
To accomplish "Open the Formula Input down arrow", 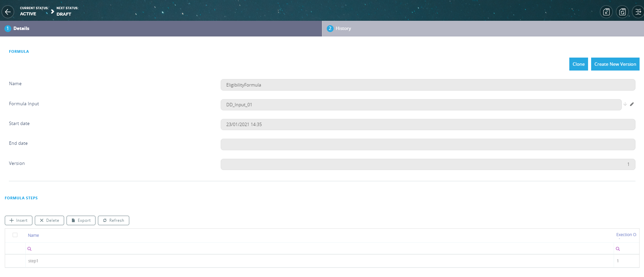I will pyautogui.click(x=625, y=104).
